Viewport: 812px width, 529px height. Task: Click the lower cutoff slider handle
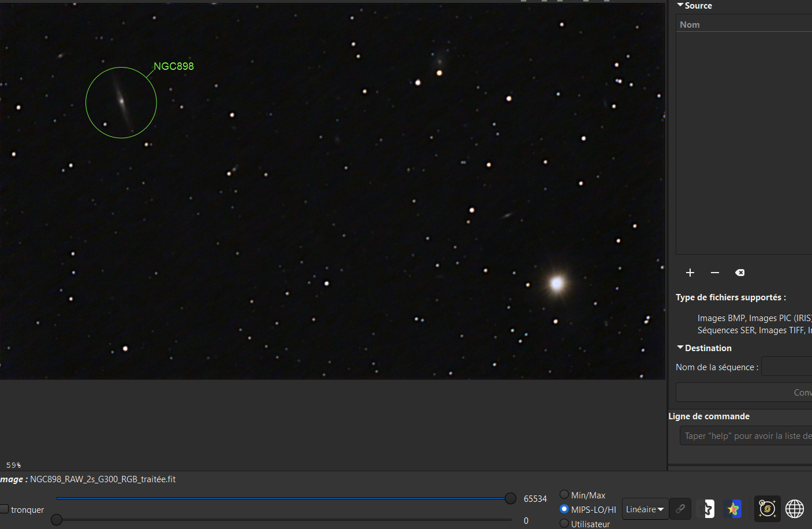pos(57,520)
